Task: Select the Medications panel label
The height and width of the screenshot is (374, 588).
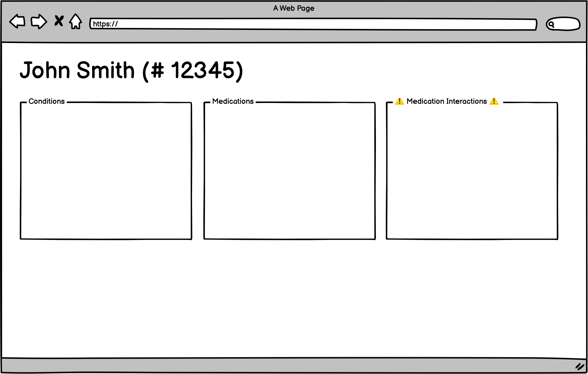Action: click(x=233, y=101)
